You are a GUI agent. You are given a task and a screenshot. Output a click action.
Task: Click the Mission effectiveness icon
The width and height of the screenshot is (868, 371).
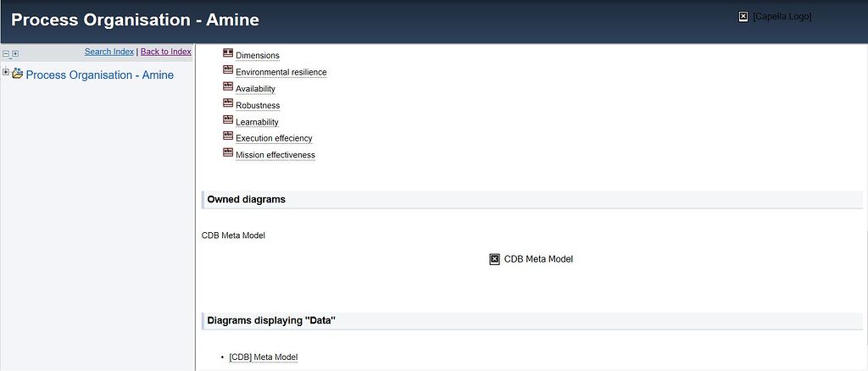(228, 153)
